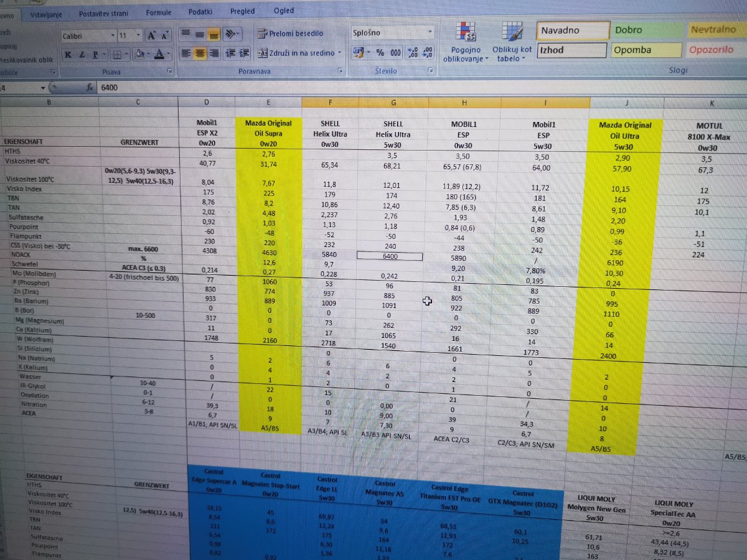Expand the fill color dropdown arrow
The image size is (747, 560).
[x=149, y=55]
